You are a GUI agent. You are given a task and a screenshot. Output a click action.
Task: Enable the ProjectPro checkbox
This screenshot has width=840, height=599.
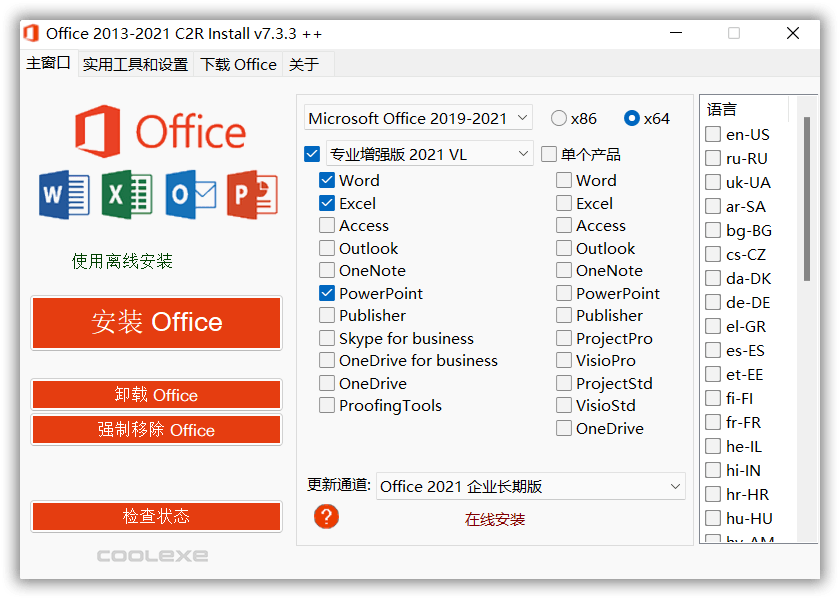point(564,338)
